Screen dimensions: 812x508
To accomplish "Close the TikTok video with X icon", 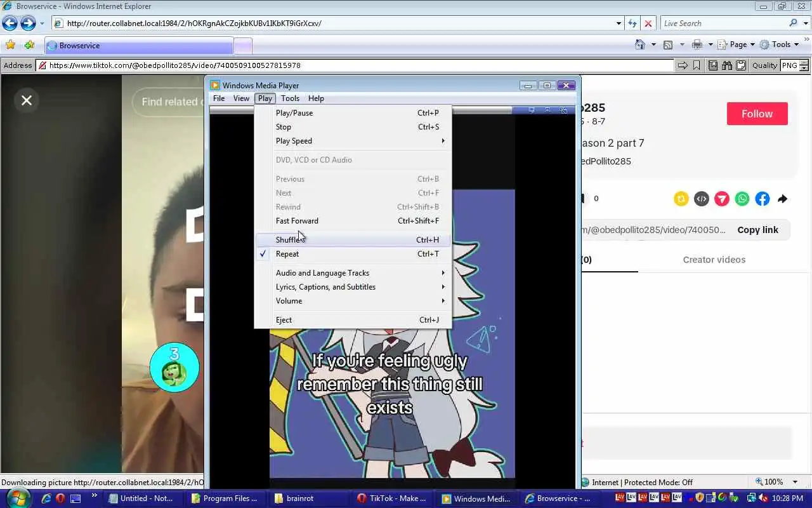I will tap(27, 100).
